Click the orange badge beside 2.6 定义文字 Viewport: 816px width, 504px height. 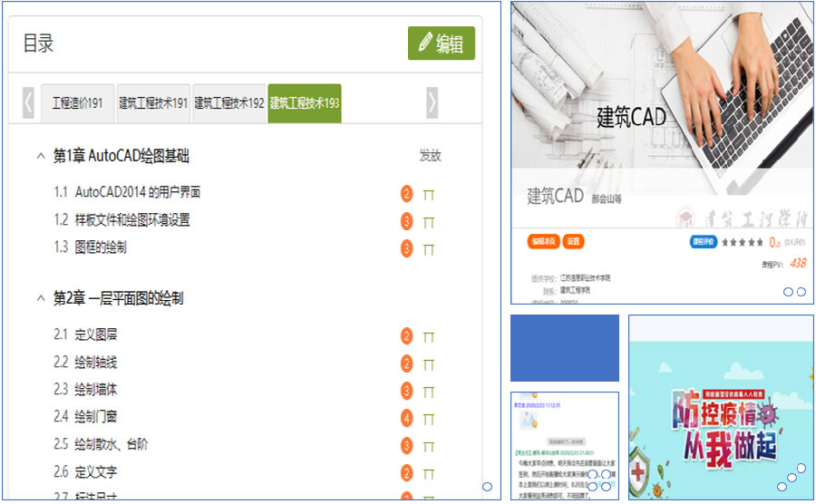pos(406,473)
